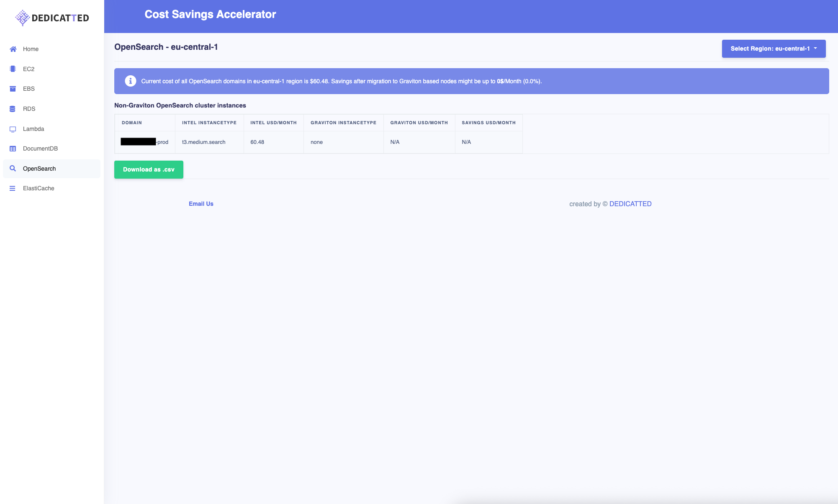Image resolution: width=838 pixels, height=504 pixels.
Task: Click the Home house icon
Action: pos(13,49)
